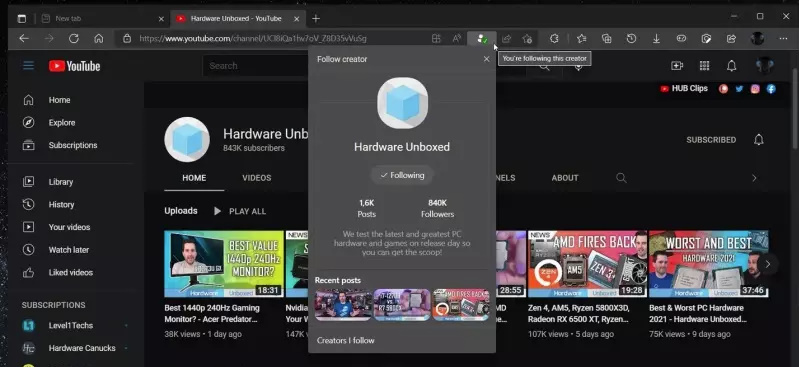The image size is (799, 367).
Task: Open the browser Favorites star-list icon
Action: coord(581,39)
